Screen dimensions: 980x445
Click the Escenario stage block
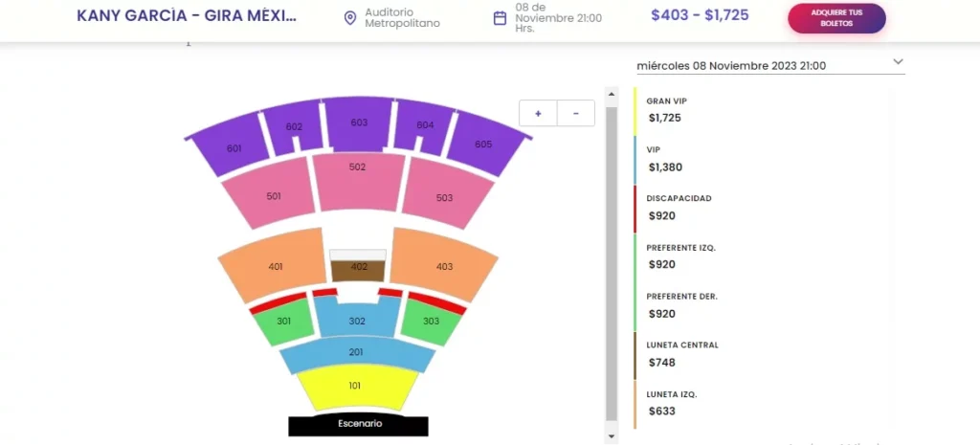[359, 424]
